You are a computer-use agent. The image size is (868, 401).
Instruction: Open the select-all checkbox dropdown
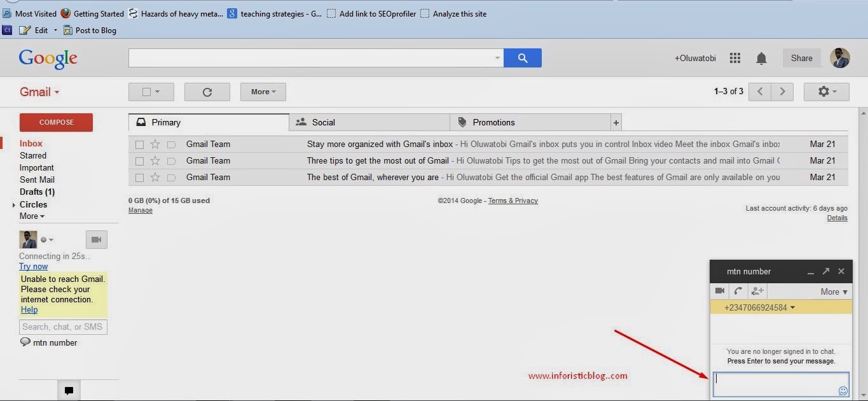[x=151, y=92]
